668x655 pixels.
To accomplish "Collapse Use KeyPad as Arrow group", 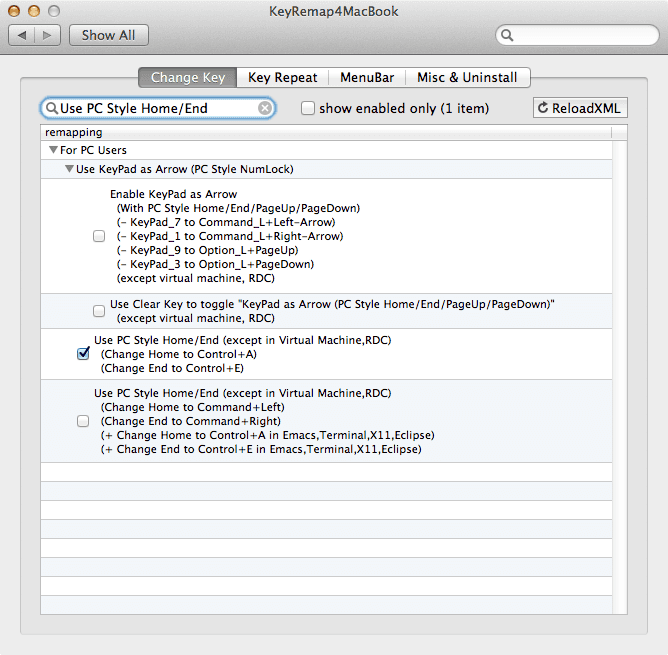I will 69,169.
